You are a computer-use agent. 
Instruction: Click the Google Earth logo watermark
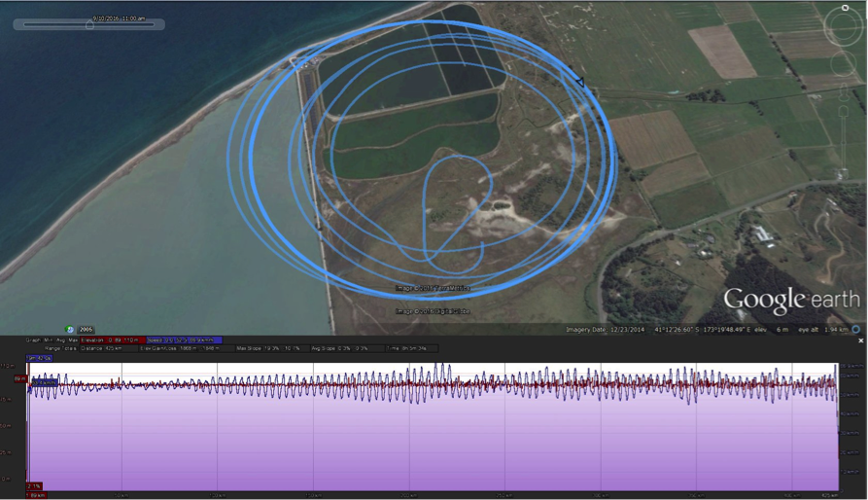click(791, 299)
